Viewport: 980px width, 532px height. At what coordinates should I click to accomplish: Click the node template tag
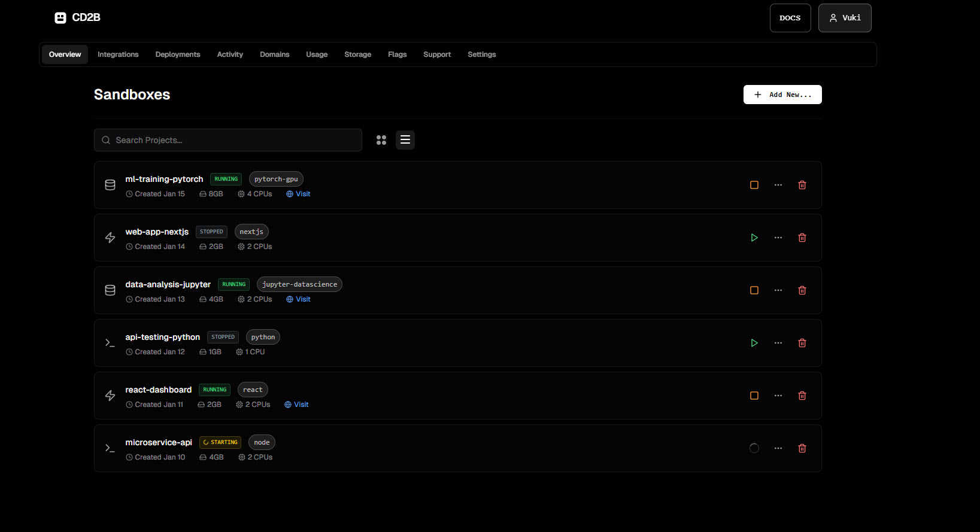click(x=262, y=442)
